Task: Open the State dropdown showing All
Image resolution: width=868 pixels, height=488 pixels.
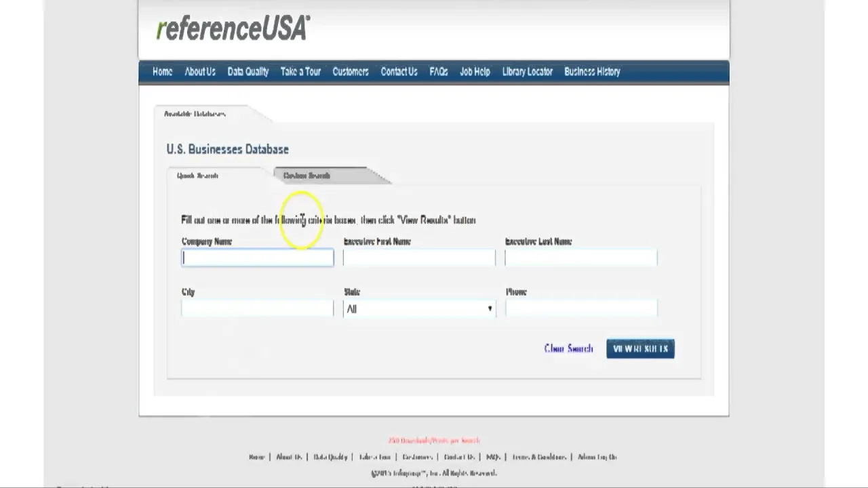Action: click(x=419, y=309)
